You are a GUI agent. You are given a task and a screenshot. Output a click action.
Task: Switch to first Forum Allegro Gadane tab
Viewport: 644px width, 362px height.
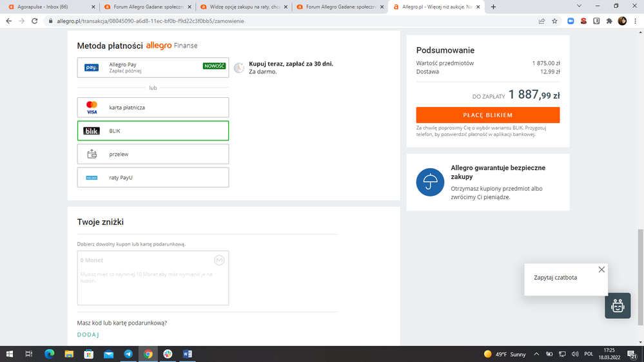point(148,7)
